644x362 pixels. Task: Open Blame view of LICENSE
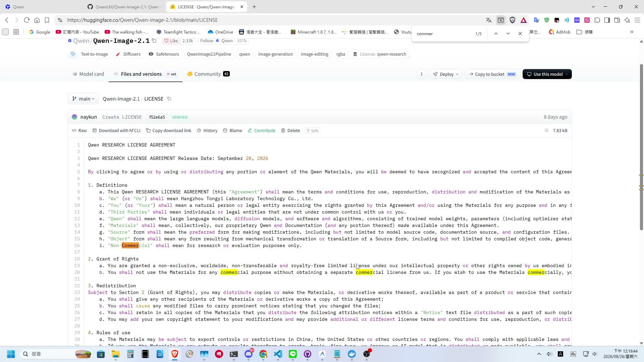pyautogui.click(x=232, y=130)
